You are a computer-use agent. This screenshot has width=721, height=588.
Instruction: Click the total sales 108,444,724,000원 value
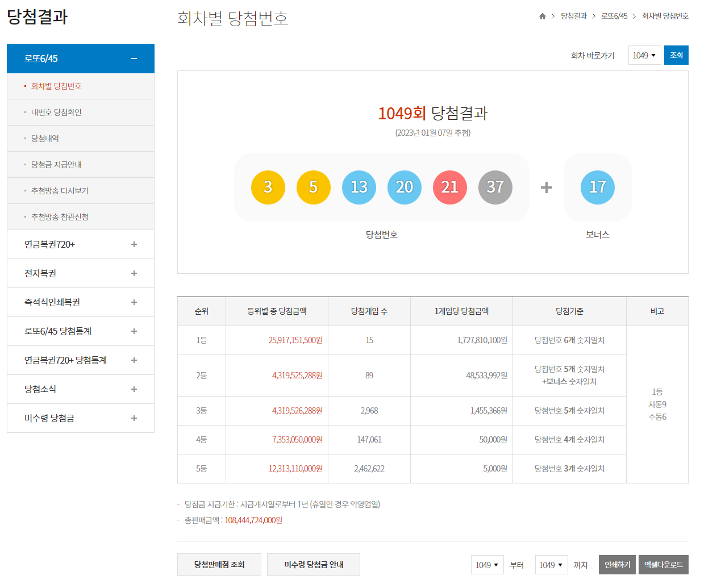[253, 520]
